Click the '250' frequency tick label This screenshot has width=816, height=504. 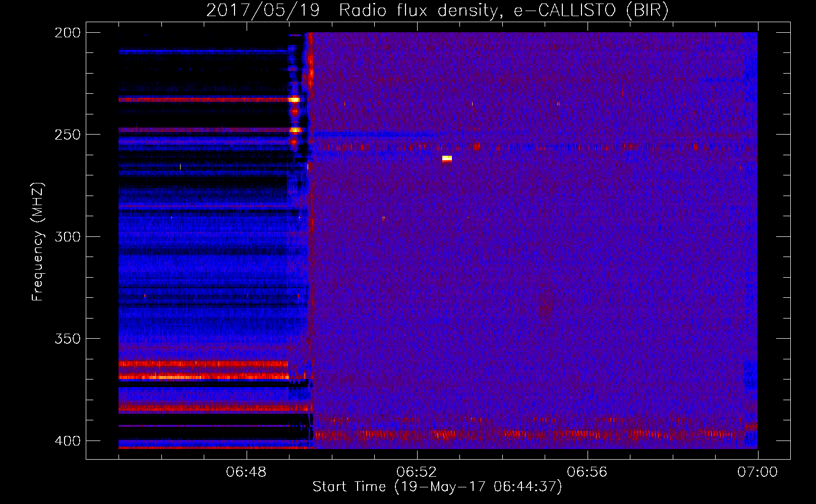pos(68,135)
